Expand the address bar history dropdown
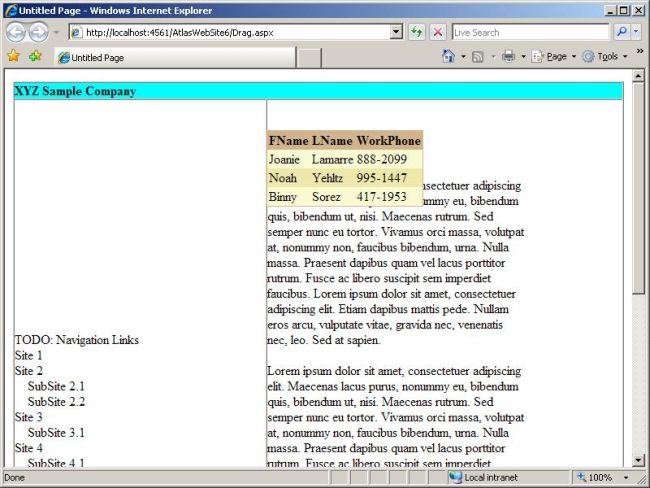This screenshot has height=488, width=650. 396,32
